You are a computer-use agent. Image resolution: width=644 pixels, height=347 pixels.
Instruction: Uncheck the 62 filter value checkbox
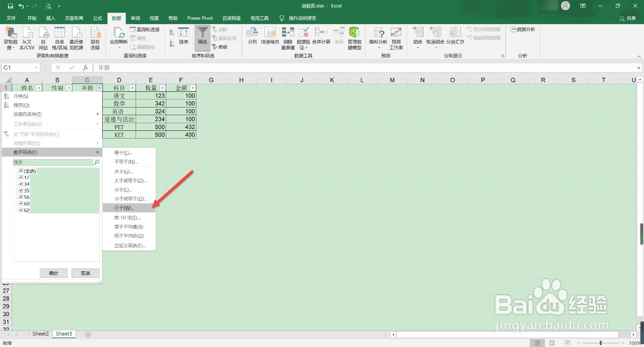(21, 210)
